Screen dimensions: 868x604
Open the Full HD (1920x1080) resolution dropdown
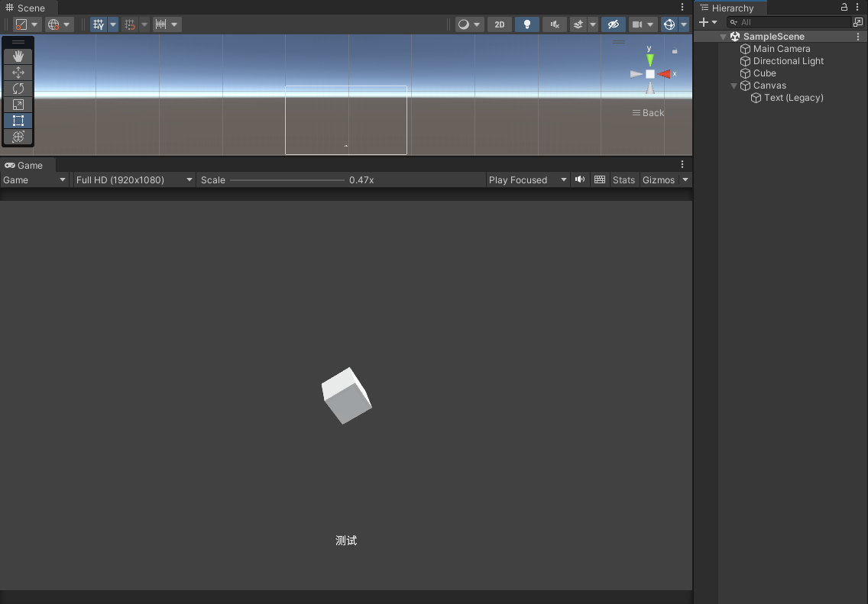pyautogui.click(x=134, y=180)
